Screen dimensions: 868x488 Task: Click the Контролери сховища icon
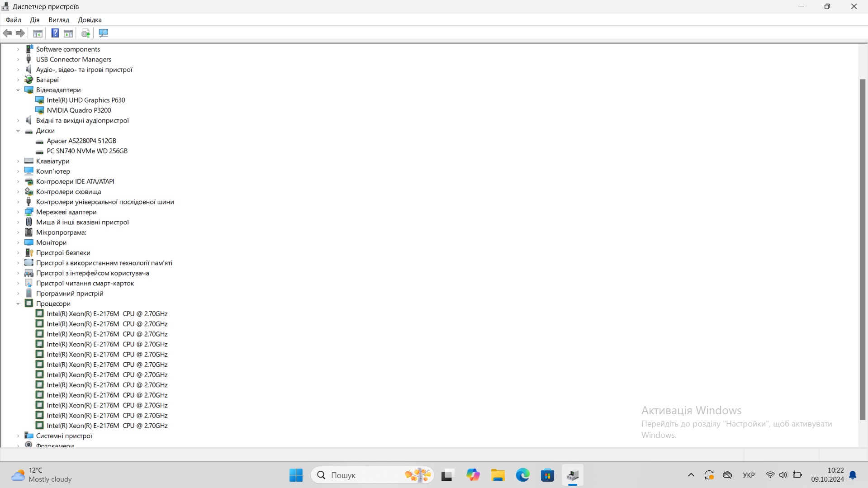pyautogui.click(x=29, y=192)
